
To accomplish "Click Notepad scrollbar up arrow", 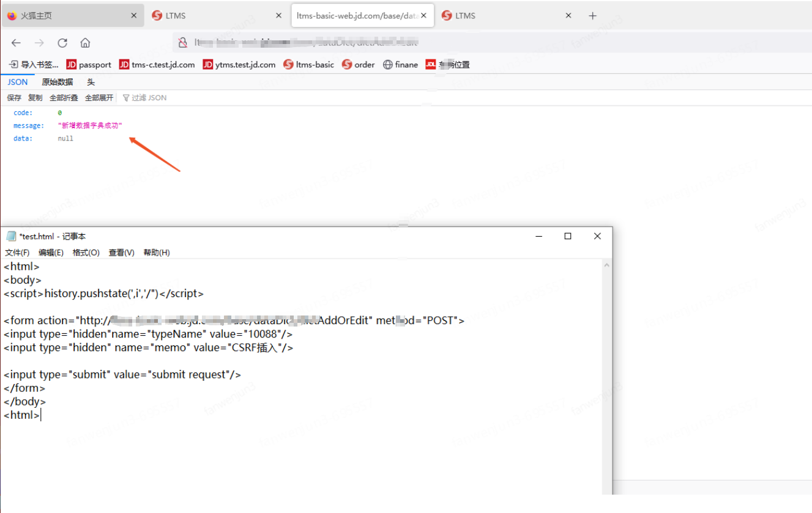I will 606,265.
